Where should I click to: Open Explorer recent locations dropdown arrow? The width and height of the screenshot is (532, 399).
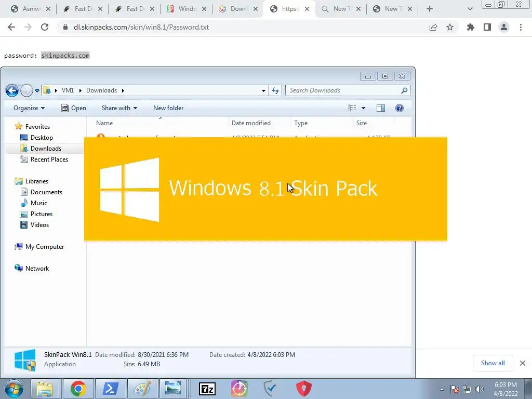(x=37, y=90)
